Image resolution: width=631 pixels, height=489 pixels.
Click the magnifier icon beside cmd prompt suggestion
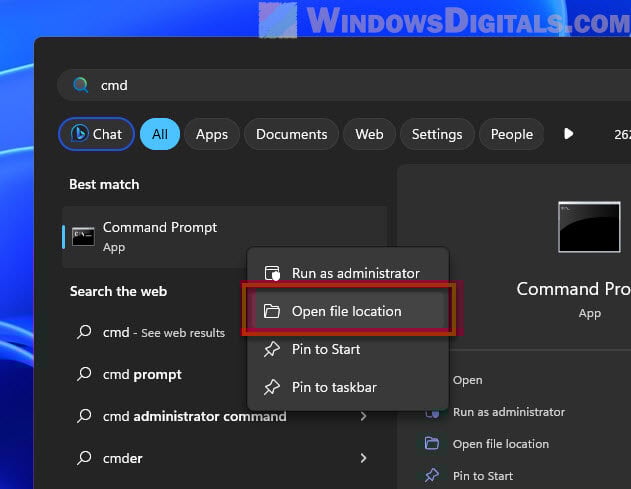click(x=84, y=374)
